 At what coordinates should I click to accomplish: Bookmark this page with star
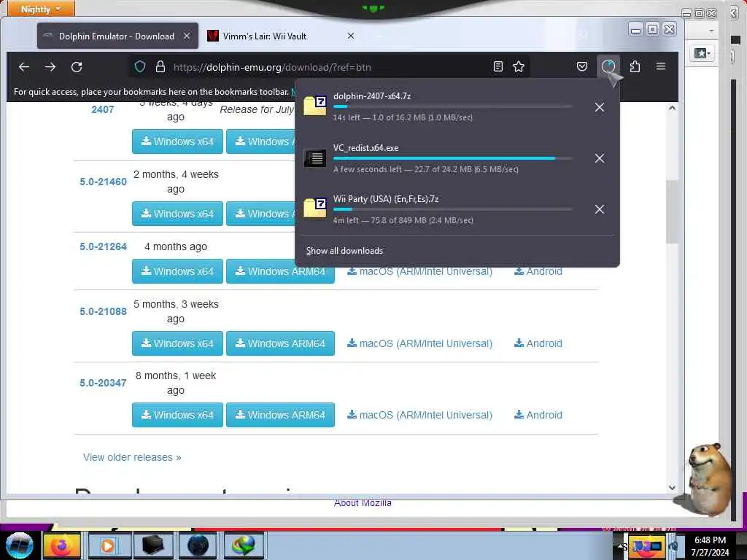tap(519, 66)
